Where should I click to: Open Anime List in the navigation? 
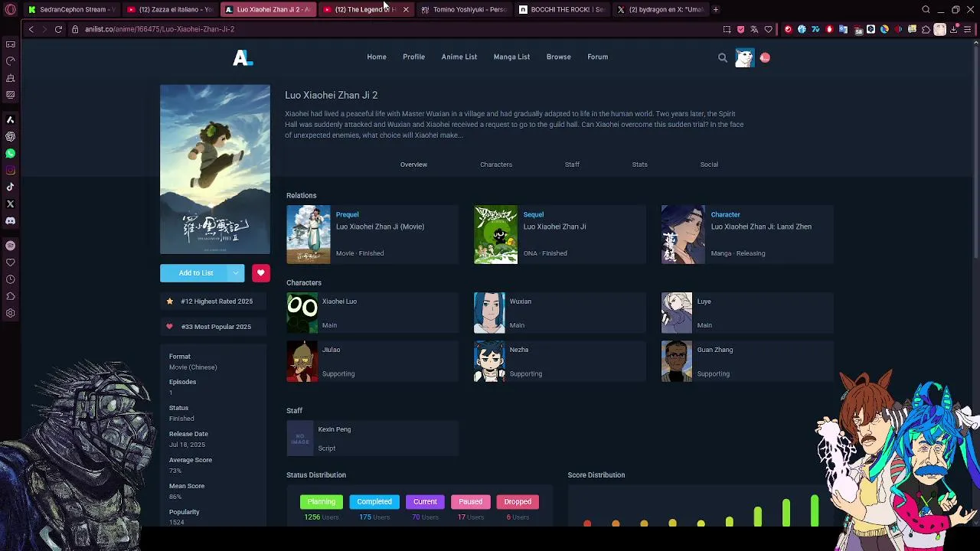point(459,57)
